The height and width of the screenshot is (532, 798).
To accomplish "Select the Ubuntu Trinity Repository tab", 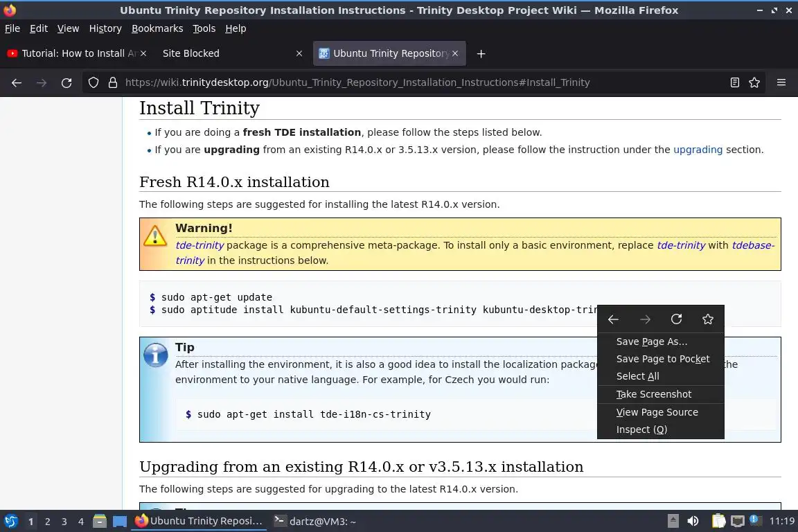I will [x=389, y=53].
